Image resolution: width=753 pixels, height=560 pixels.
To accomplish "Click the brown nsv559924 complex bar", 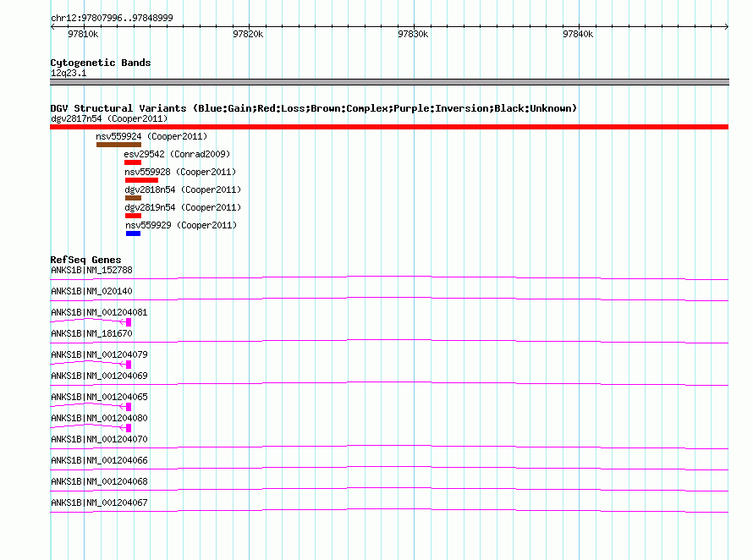I will [x=118, y=145].
